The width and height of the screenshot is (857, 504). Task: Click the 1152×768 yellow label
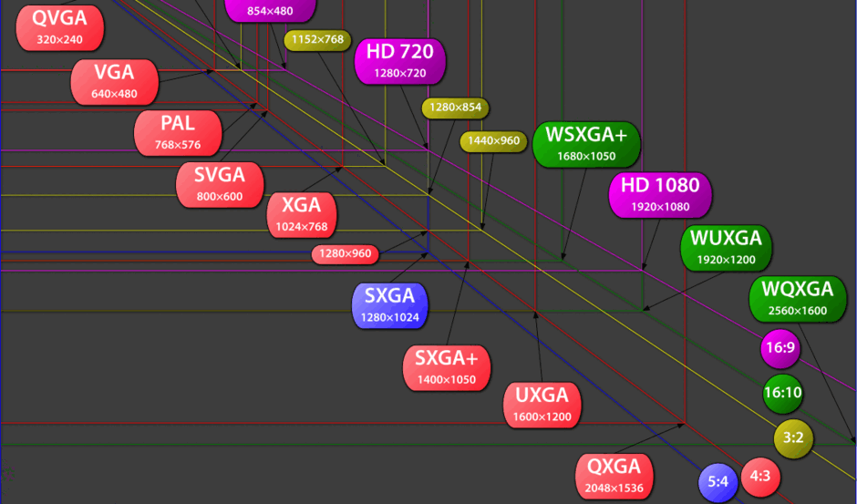(x=317, y=40)
